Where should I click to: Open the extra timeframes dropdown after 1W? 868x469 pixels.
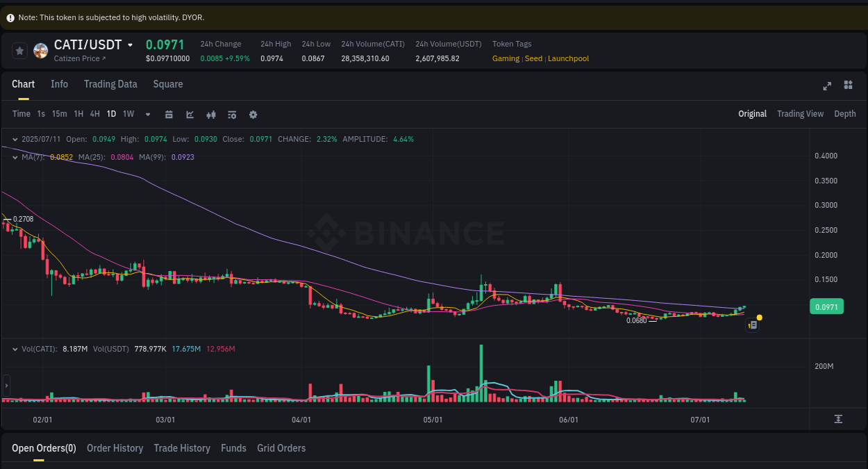pos(147,114)
